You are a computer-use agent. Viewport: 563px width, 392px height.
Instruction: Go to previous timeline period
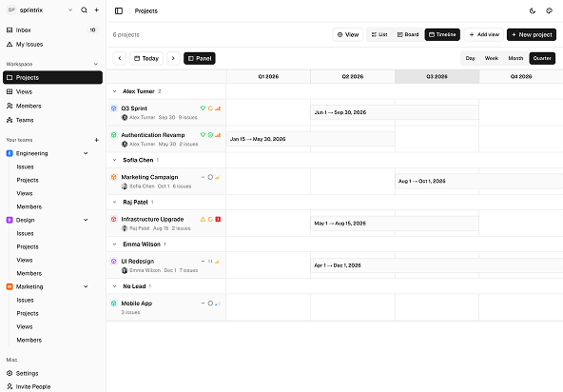[x=120, y=58]
